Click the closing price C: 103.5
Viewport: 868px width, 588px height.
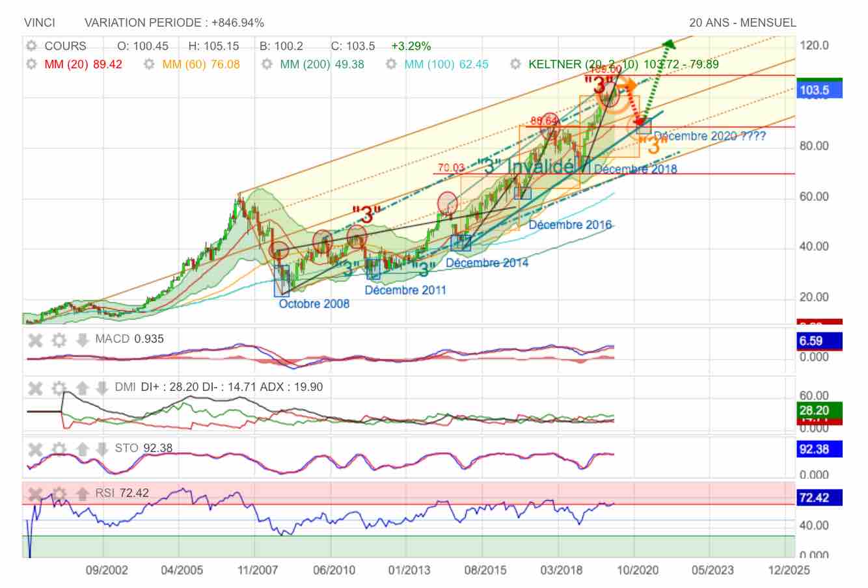(353, 46)
